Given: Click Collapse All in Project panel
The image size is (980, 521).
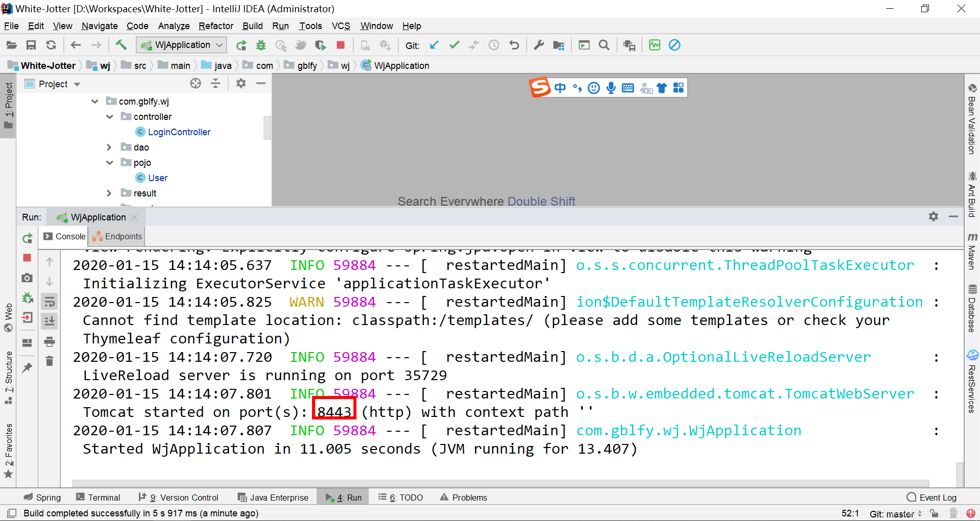Looking at the screenshot, I should click(x=216, y=84).
